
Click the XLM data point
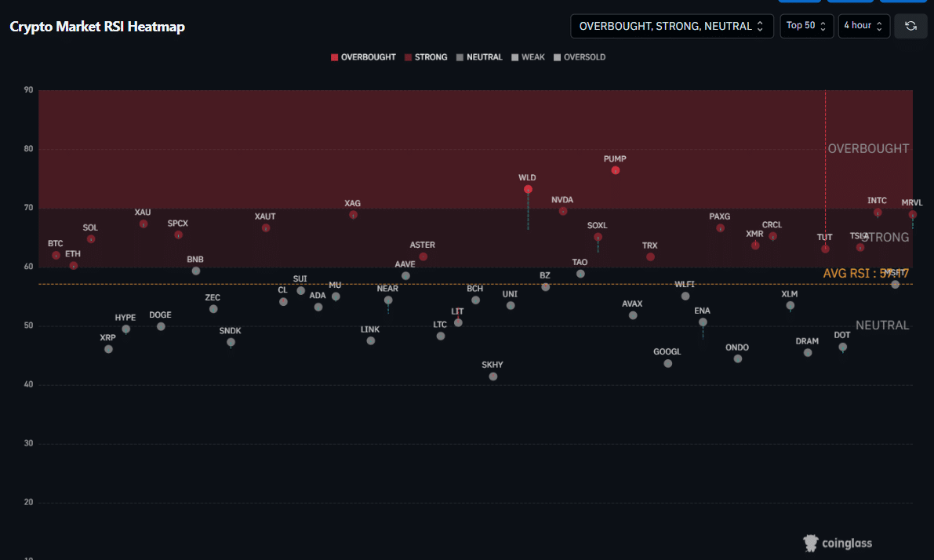pos(790,306)
